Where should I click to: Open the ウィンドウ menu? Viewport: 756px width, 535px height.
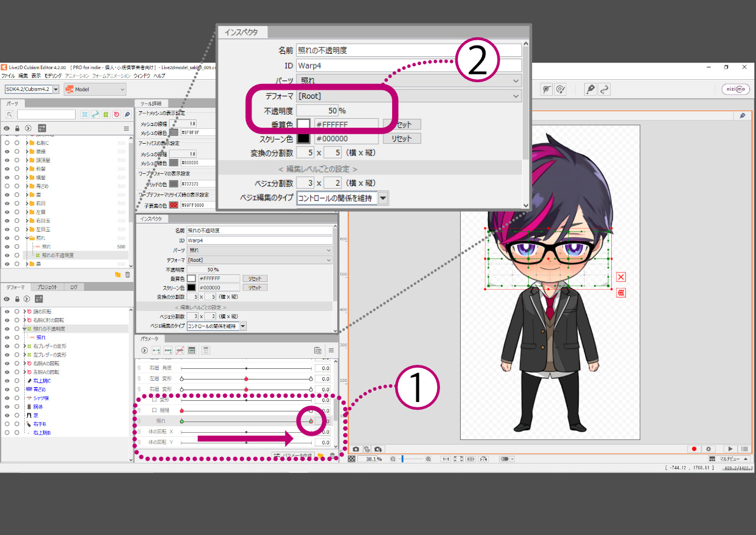tap(142, 76)
